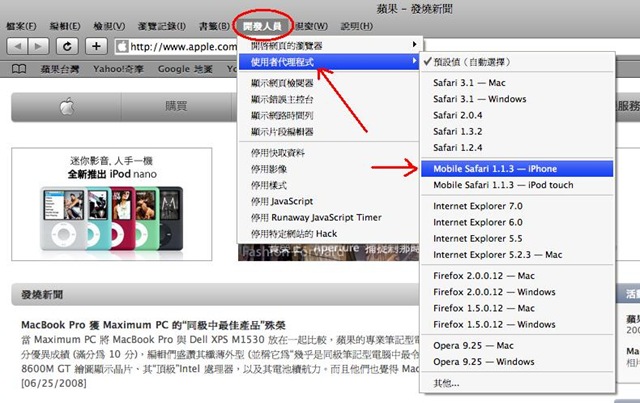The width and height of the screenshot is (640, 403).
Task: Open the 說明(H) menu
Action: (x=357, y=26)
